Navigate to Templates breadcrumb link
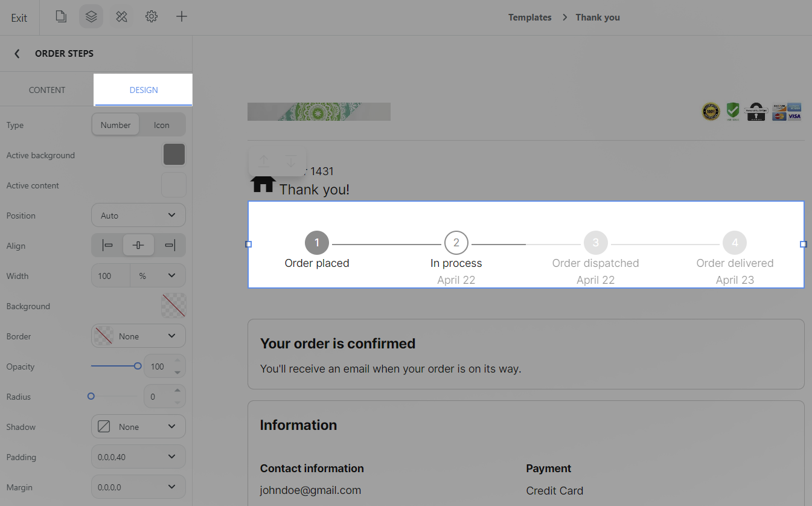Viewport: 812px width, 506px height. click(x=529, y=18)
